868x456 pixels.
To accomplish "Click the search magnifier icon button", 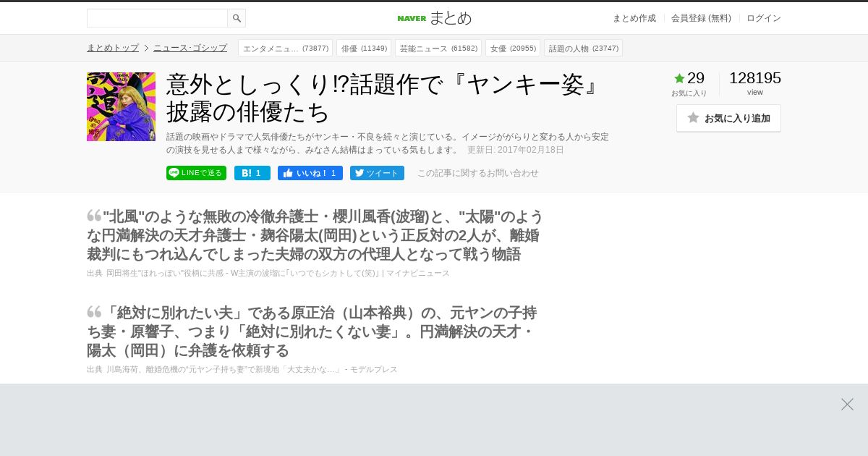I will point(237,18).
